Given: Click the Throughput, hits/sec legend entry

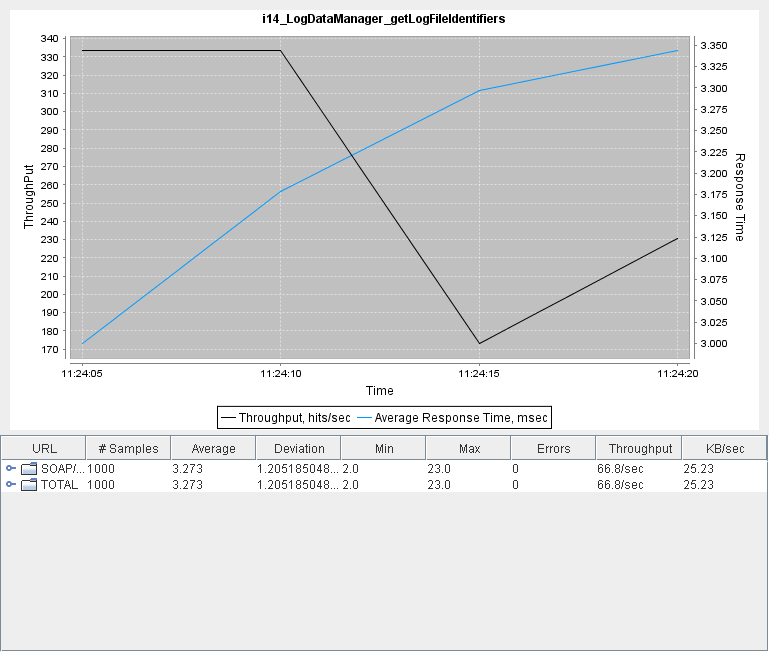Looking at the screenshot, I should (286, 417).
